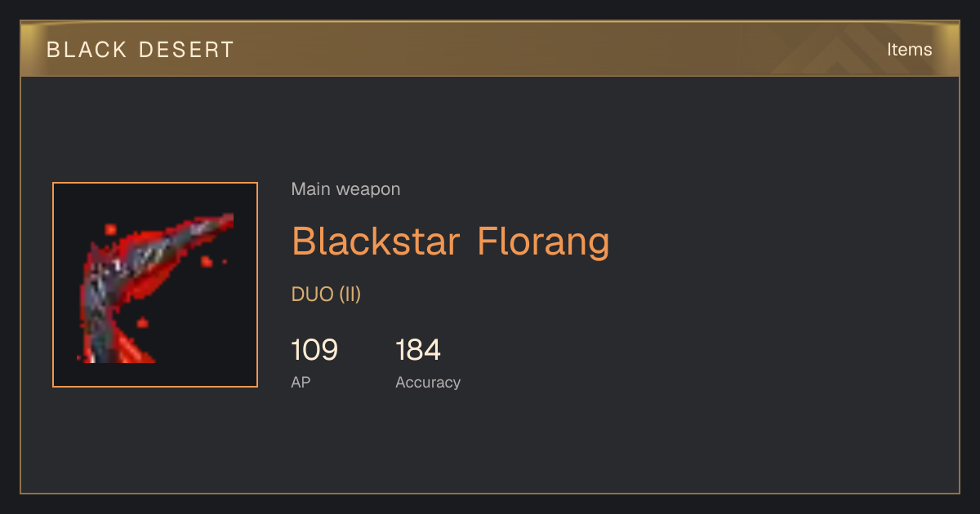Click the word DESERT in the header
Viewport: 980px width, 514px height.
[x=186, y=50]
